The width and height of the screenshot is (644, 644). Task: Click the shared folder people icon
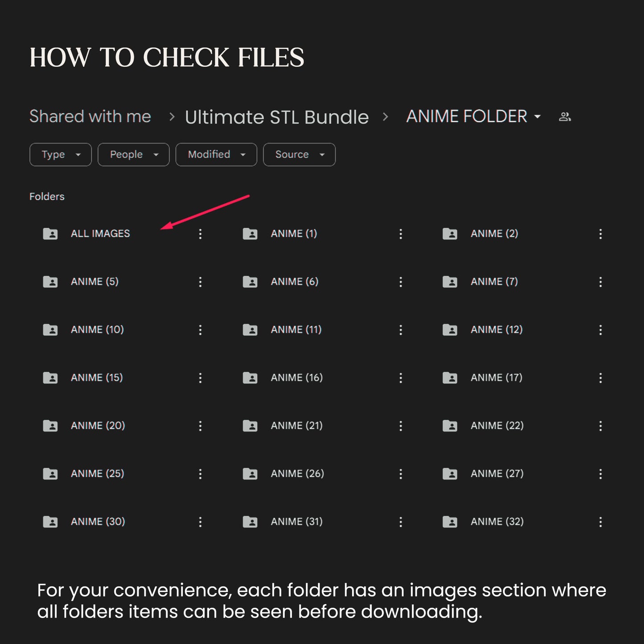point(565,117)
